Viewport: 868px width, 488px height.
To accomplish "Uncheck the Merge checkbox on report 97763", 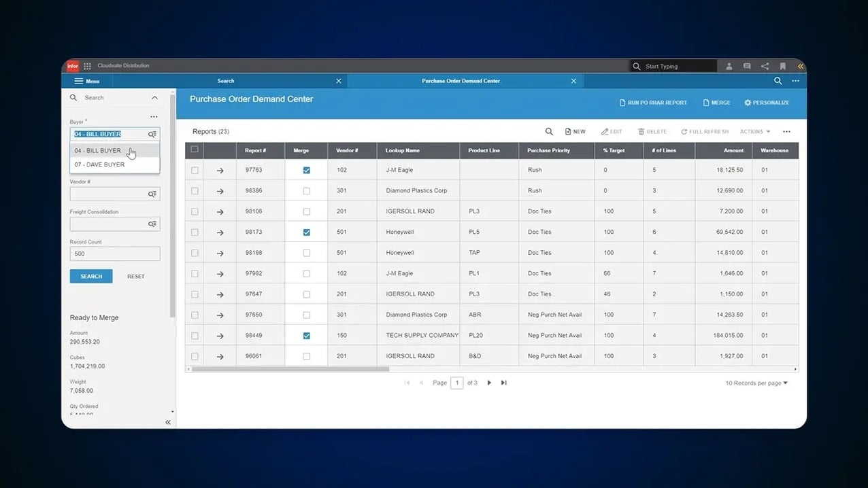I will click(306, 169).
